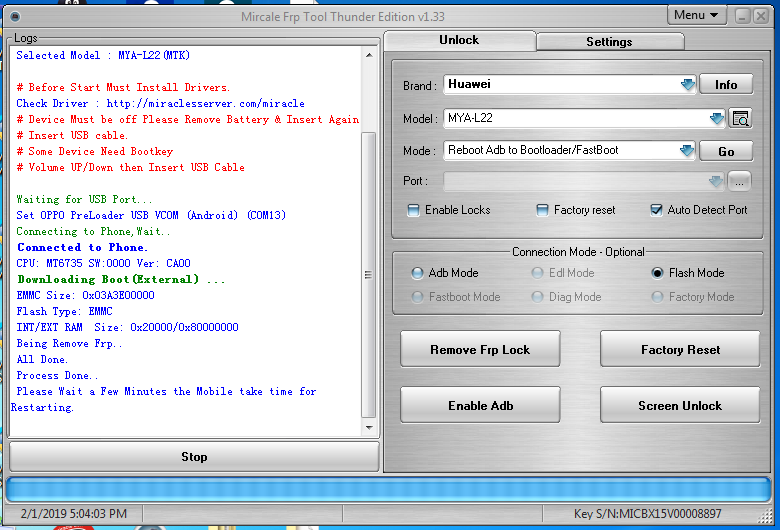Viewport: 780px width, 530px height.
Task: Click the 'Flash Type: EMMC' log line
Action: tap(65, 312)
